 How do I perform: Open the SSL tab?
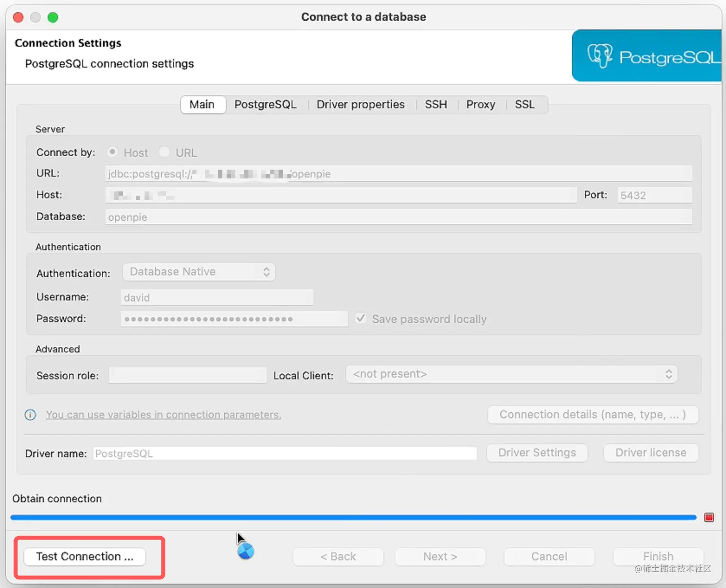525,104
